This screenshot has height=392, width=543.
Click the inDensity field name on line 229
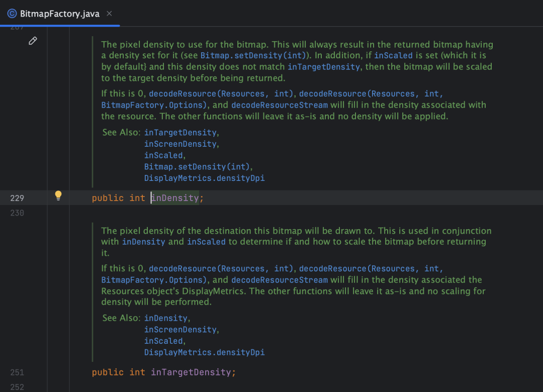point(175,198)
